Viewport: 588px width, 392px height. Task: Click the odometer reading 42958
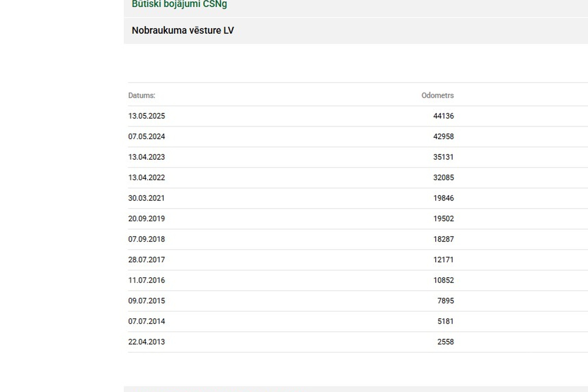point(443,136)
